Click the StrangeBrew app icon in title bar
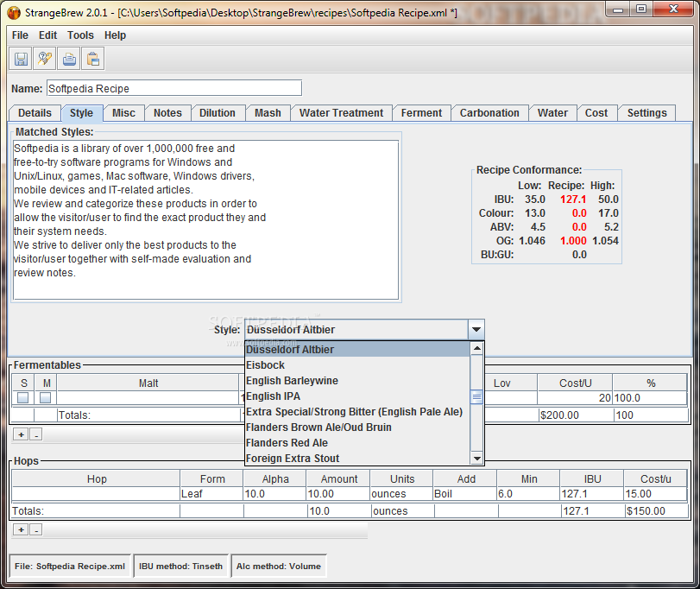This screenshot has height=589, width=700. pyautogui.click(x=14, y=12)
